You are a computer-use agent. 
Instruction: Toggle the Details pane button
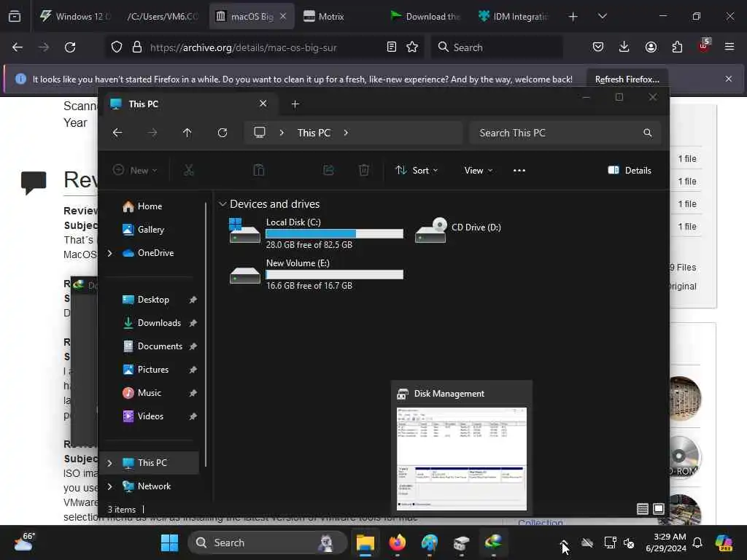[630, 171]
